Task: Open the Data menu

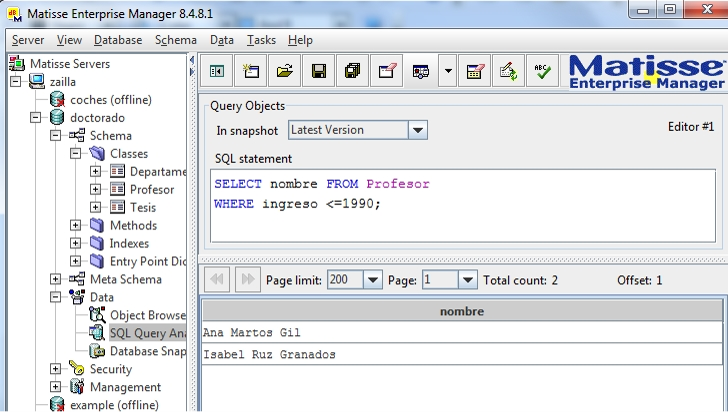Action: pyautogui.click(x=221, y=40)
